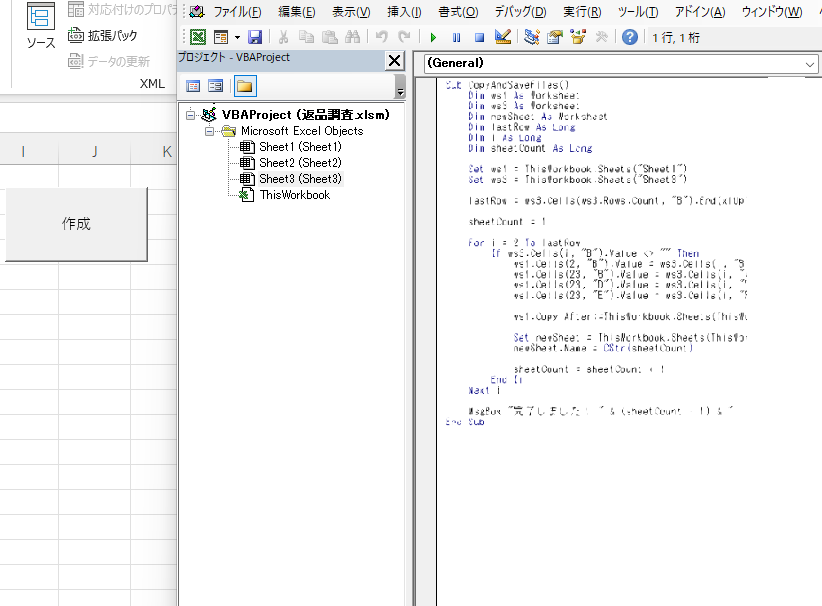Viewport: 822px width, 606px height.
Task: Run the macro with the green play icon
Action: click(x=433, y=37)
